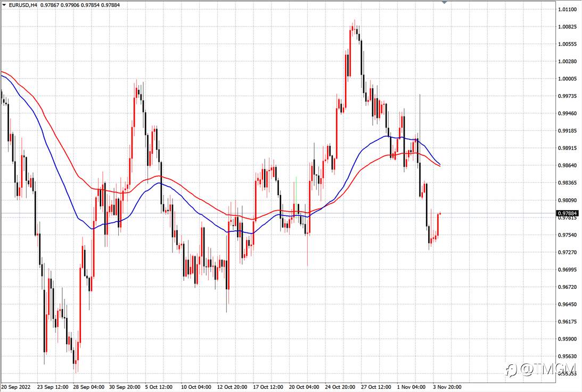Click the 0.95630 price axis label

568,356
